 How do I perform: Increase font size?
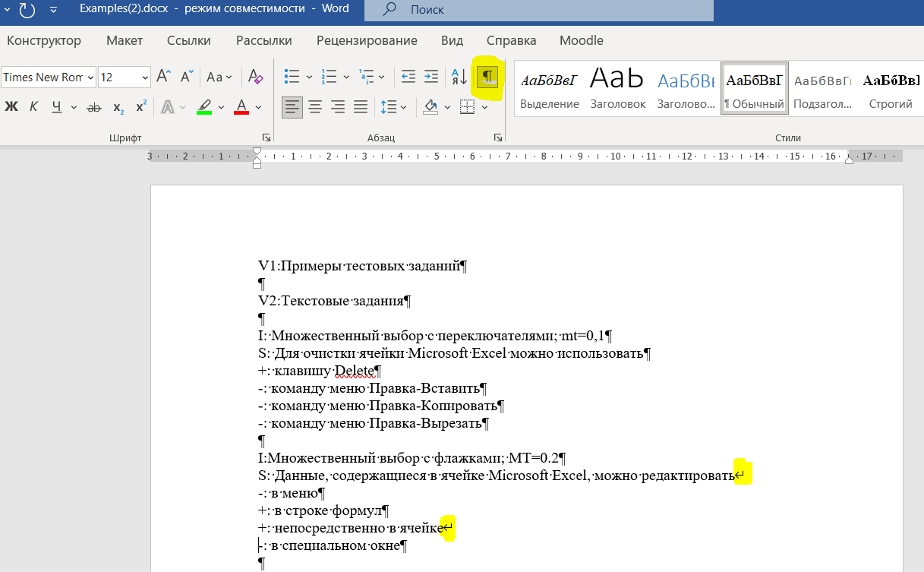click(x=164, y=77)
